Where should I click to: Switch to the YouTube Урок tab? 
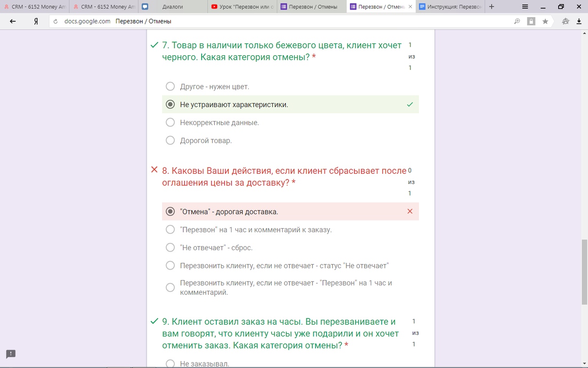243,7
